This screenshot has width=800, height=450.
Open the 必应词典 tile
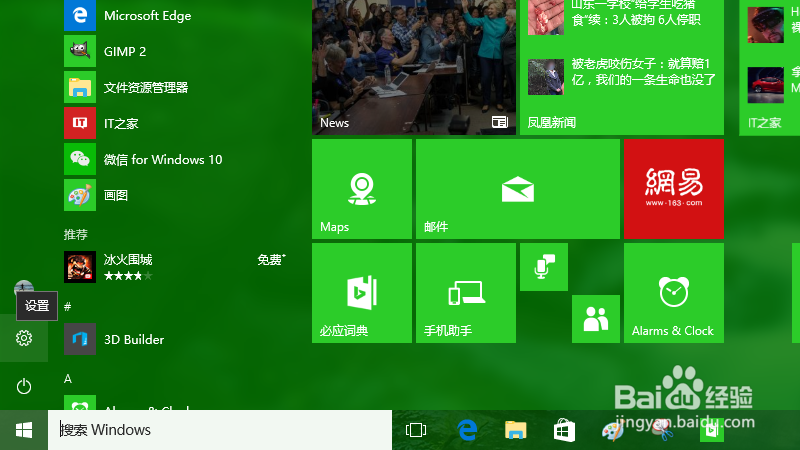(x=362, y=293)
